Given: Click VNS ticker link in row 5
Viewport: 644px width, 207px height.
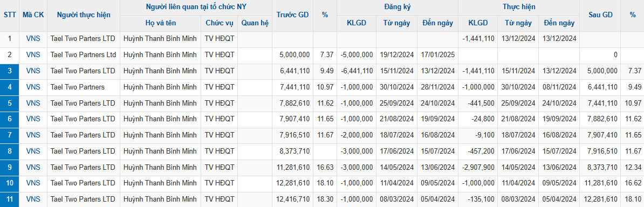Looking at the screenshot, I should pyautogui.click(x=33, y=102).
